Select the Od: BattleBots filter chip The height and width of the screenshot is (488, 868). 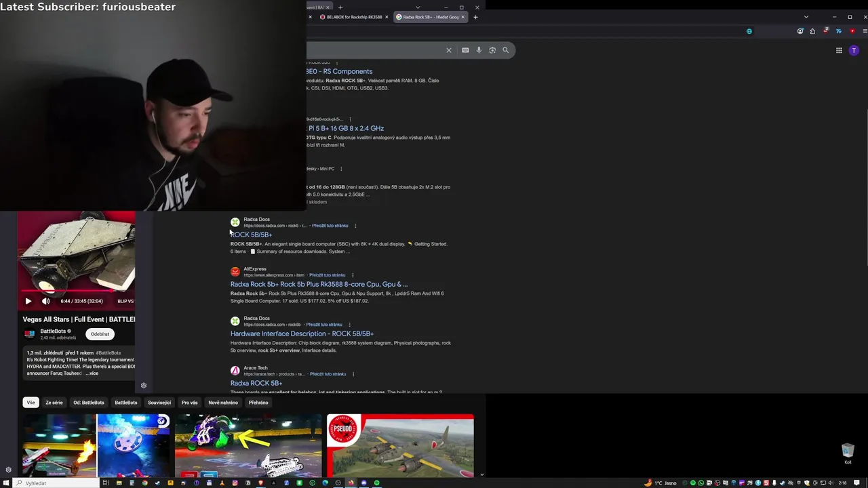[89, 403]
